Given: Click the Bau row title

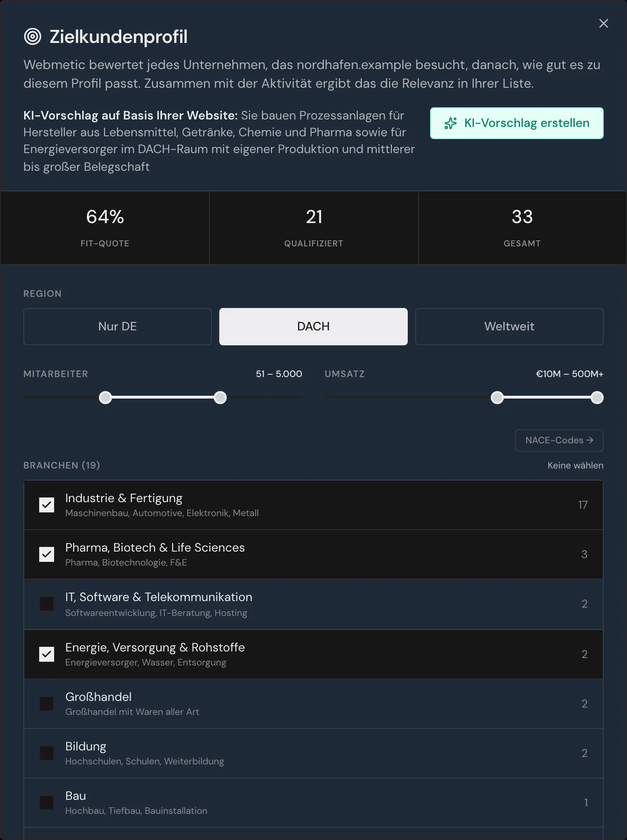Looking at the screenshot, I should point(76,796).
